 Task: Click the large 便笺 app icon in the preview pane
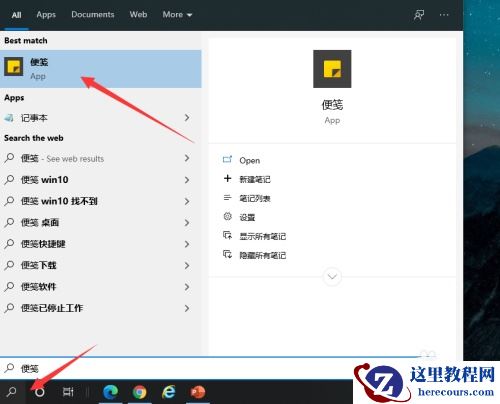[x=332, y=69]
